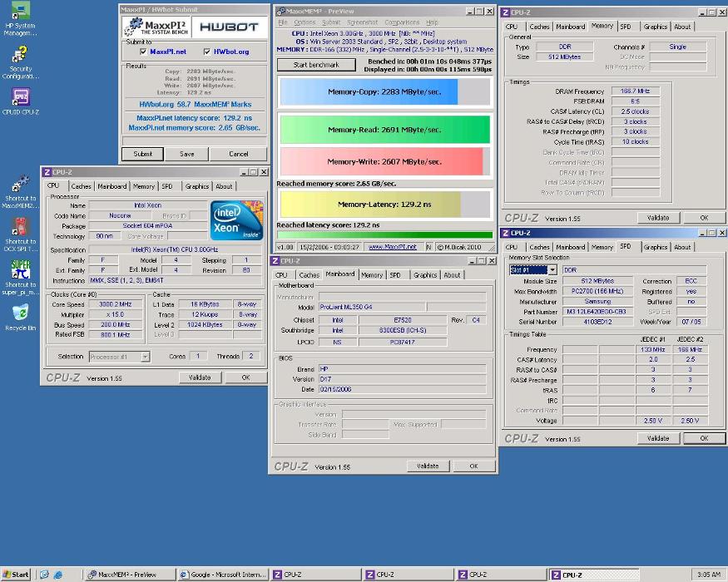This screenshot has width=728, height=582.
Task: Click the taskbar clock showing 3:05 AM
Action: click(709, 575)
